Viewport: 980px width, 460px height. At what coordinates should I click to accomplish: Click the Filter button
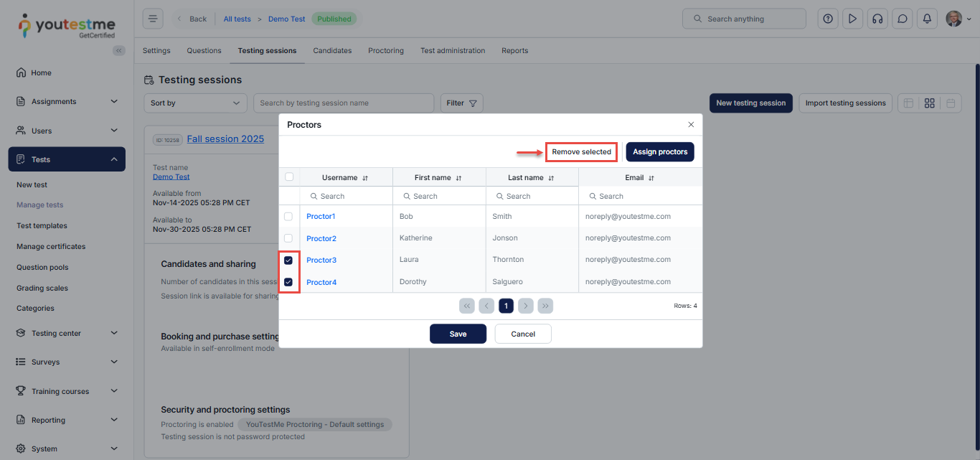(462, 103)
